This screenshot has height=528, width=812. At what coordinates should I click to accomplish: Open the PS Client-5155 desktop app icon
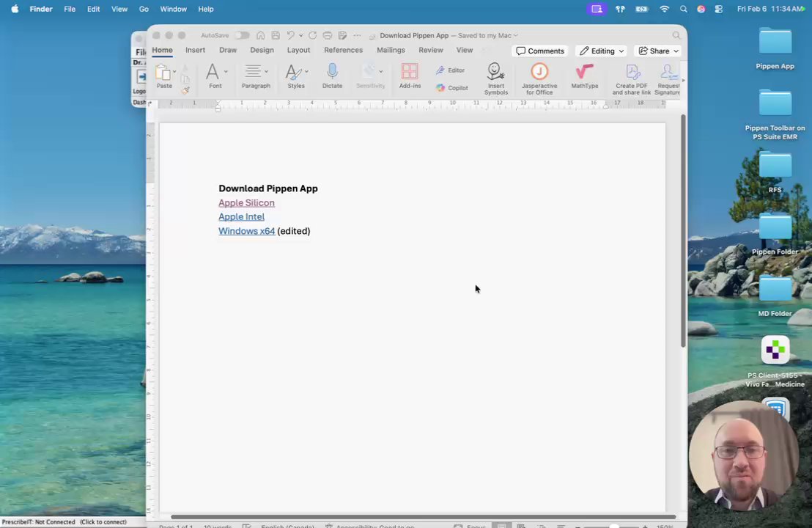click(775, 362)
